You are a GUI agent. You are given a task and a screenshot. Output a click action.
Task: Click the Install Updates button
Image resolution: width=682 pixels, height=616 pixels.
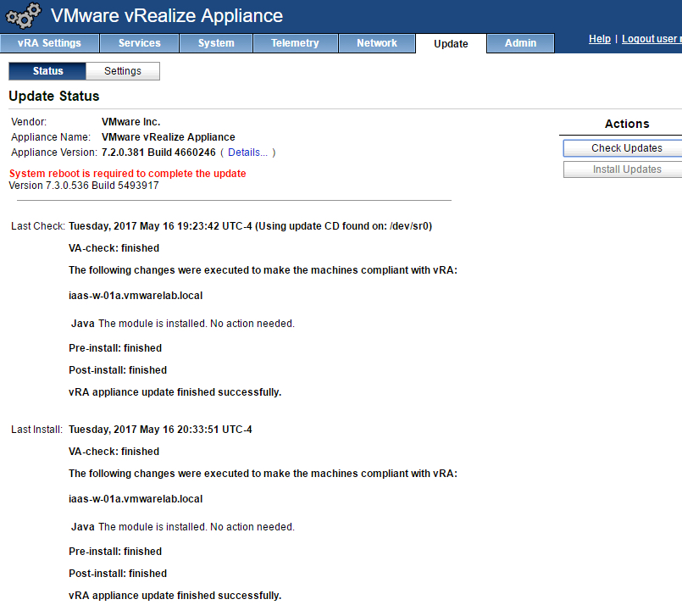[x=626, y=169]
